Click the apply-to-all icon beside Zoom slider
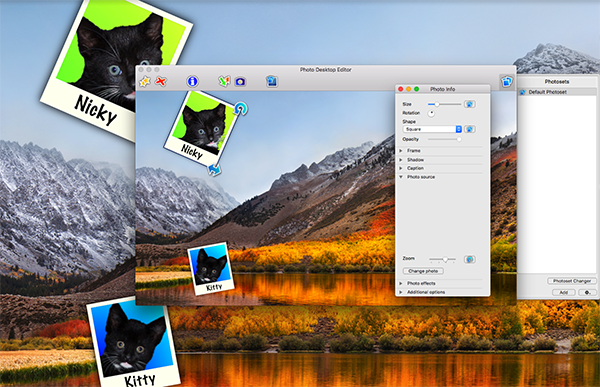 coord(470,260)
